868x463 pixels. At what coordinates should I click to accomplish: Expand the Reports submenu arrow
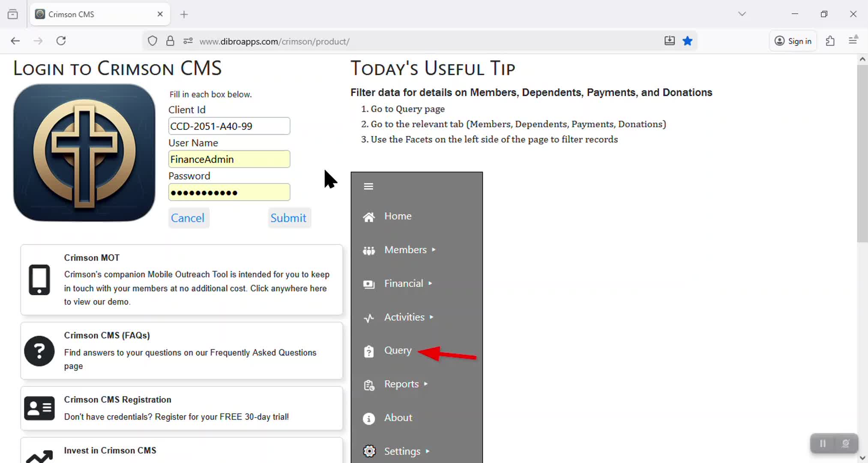[x=426, y=384]
